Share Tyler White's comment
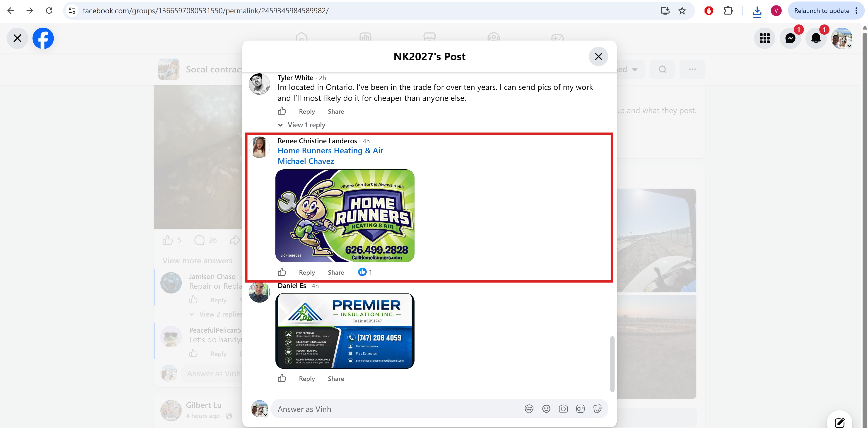868x428 pixels. (336, 111)
